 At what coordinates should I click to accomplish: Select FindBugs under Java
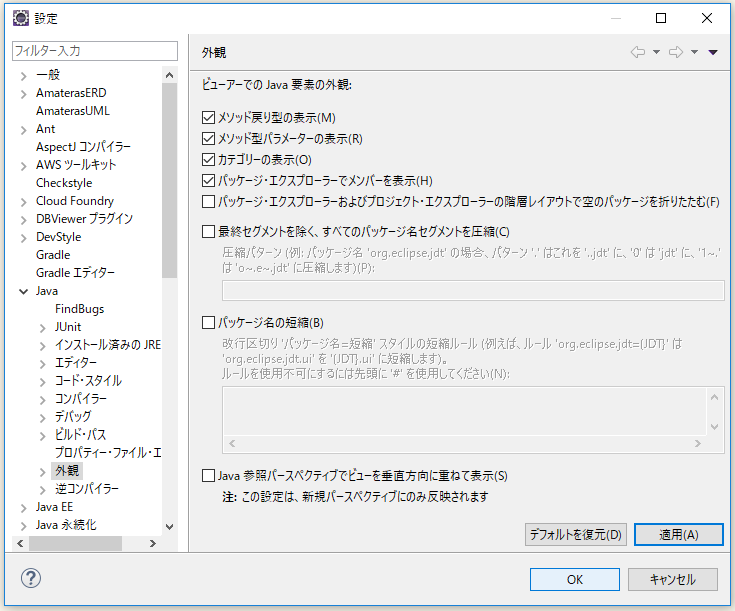tap(79, 309)
